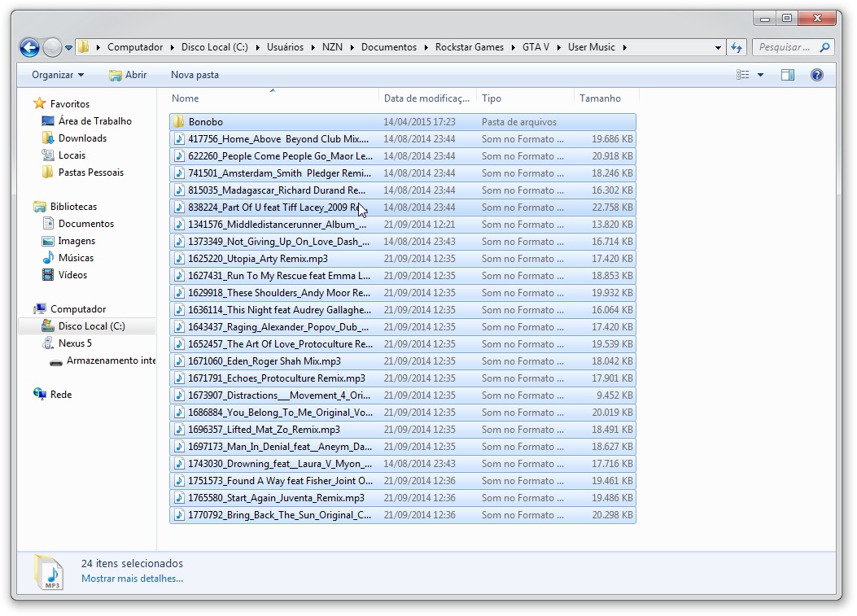The height and width of the screenshot is (616, 857).
Task: Click the 1696357_Lifted_Mat_Zo_Remix.mp3 icon
Action: pos(179,429)
